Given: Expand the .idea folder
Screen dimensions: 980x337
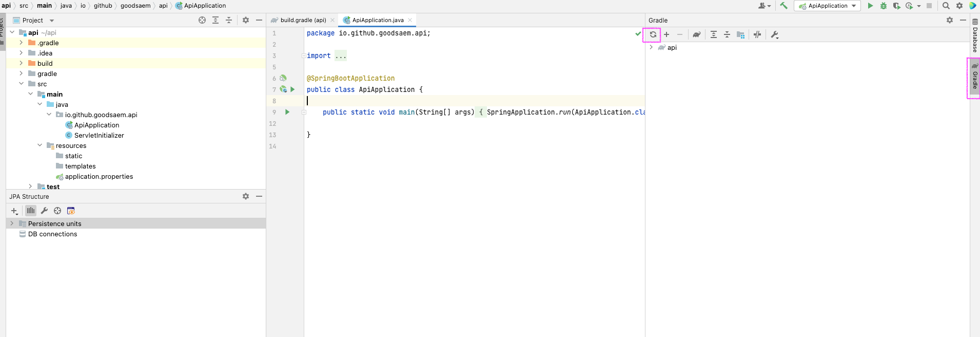Looking at the screenshot, I should (21, 53).
